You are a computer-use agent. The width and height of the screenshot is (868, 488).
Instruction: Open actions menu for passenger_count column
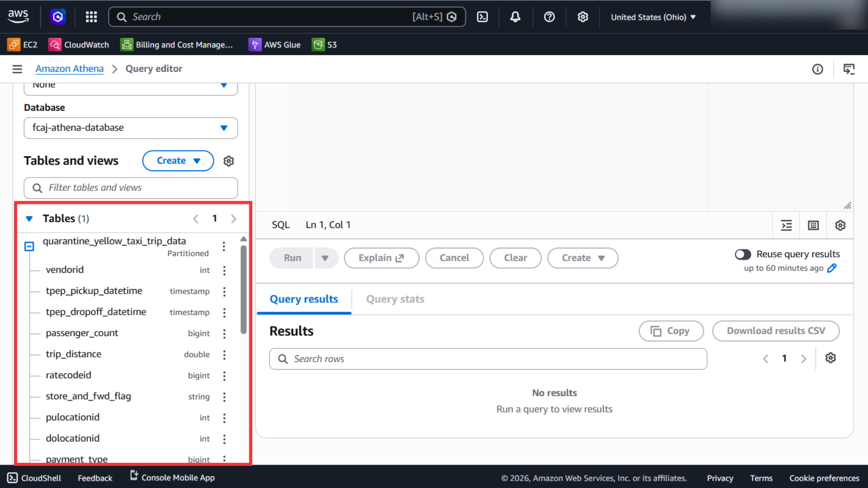pyautogui.click(x=224, y=333)
